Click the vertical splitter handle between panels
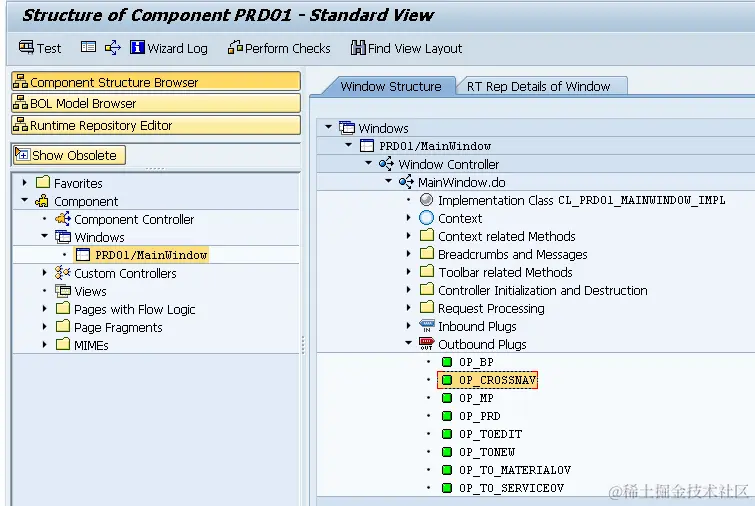755x506 pixels. [303, 345]
